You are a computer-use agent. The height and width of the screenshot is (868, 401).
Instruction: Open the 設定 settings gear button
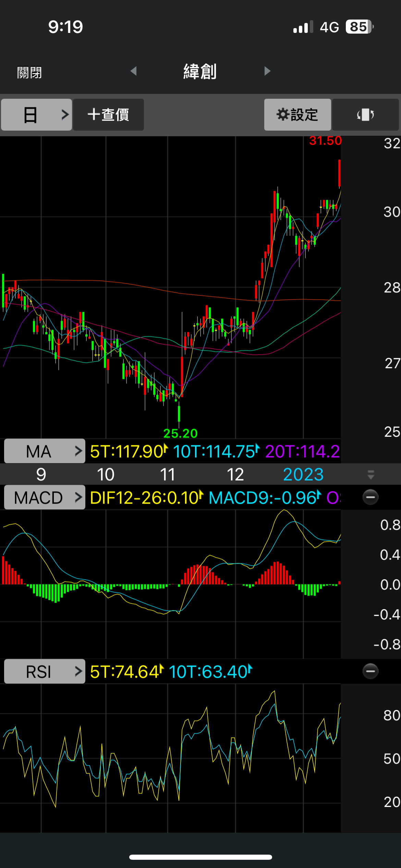pyautogui.click(x=297, y=114)
